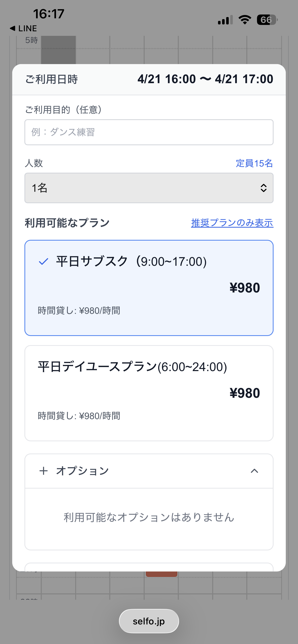Select the 平日サブスク (9:00~17:00) plan
Image resolution: width=298 pixels, height=644 pixels.
(x=149, y=288)
